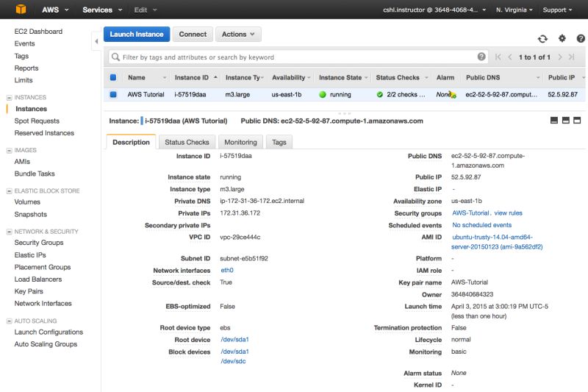The width and height of the screenshot is (588, 392).
Task: Open Launch Configurations in sidebar
Action: (x=49, y=332)
